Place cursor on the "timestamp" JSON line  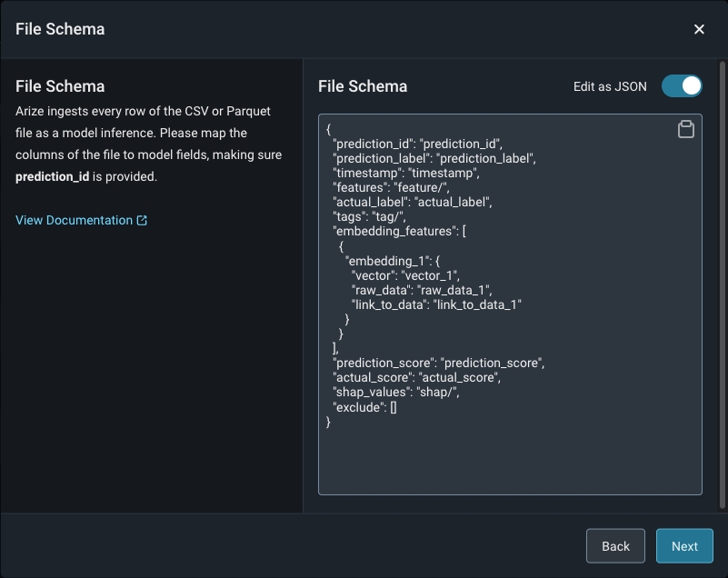point(405,173)
